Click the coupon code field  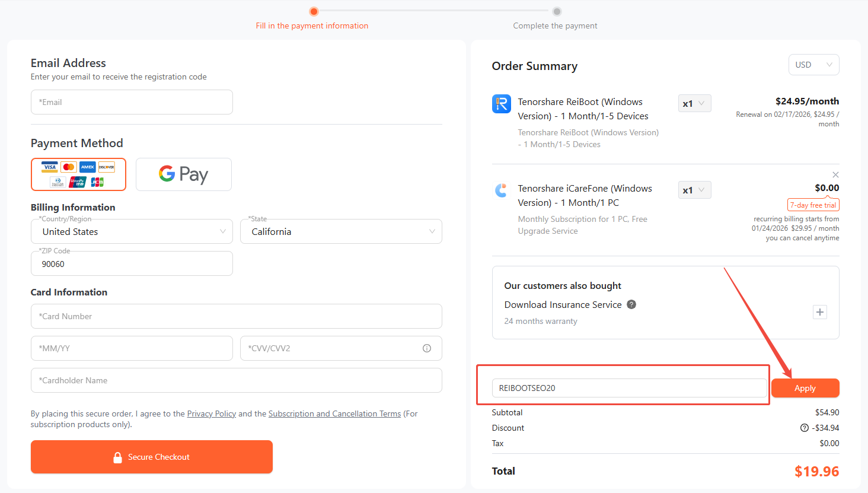tap(629, 388)
